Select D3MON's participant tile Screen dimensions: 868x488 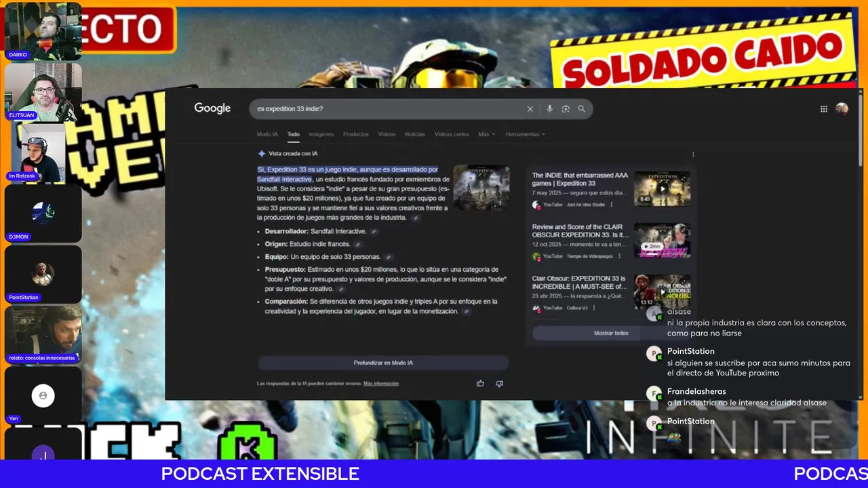(43, 213)
